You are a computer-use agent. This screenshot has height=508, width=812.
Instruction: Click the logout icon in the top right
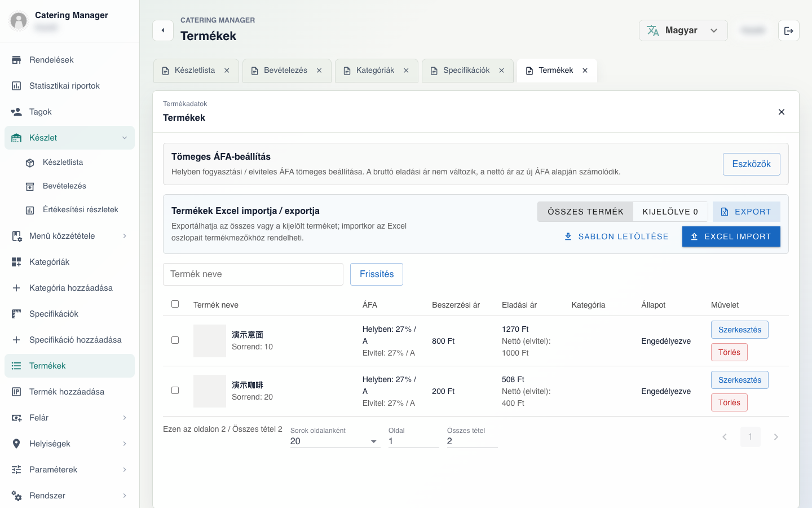coord(788,30)
